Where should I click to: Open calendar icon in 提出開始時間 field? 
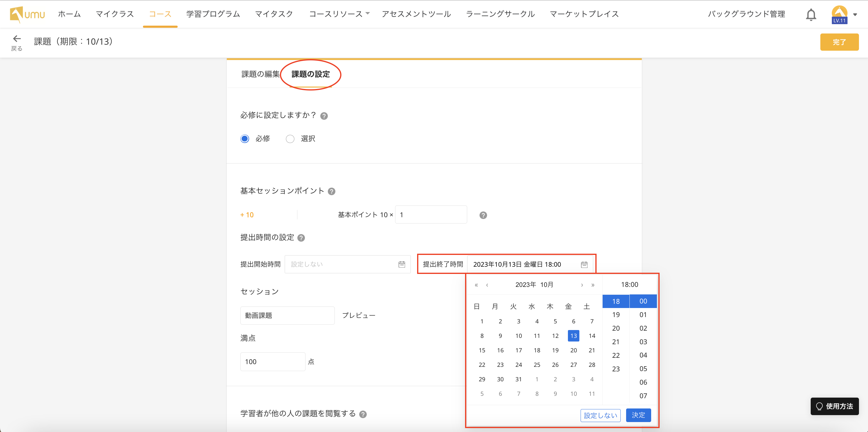pos(402,265)
